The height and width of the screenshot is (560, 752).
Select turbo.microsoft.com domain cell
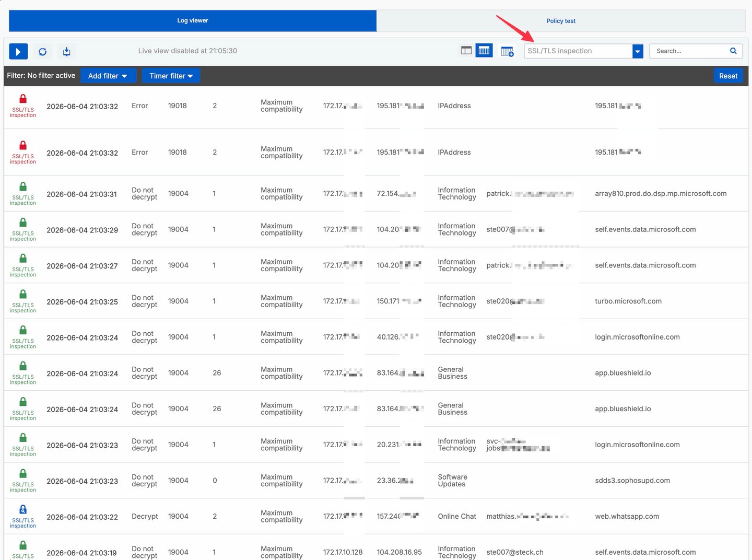point(628,301)
